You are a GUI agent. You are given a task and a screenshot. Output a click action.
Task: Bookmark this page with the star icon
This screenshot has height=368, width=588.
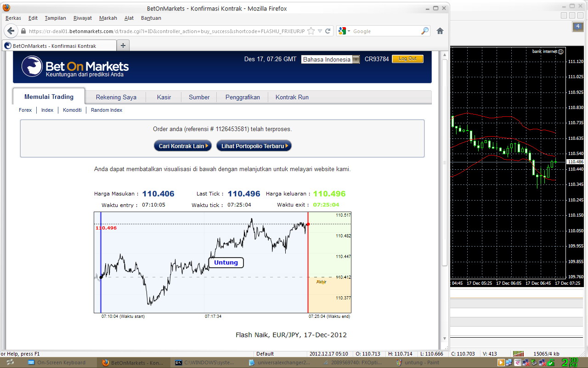coord(311,31)
